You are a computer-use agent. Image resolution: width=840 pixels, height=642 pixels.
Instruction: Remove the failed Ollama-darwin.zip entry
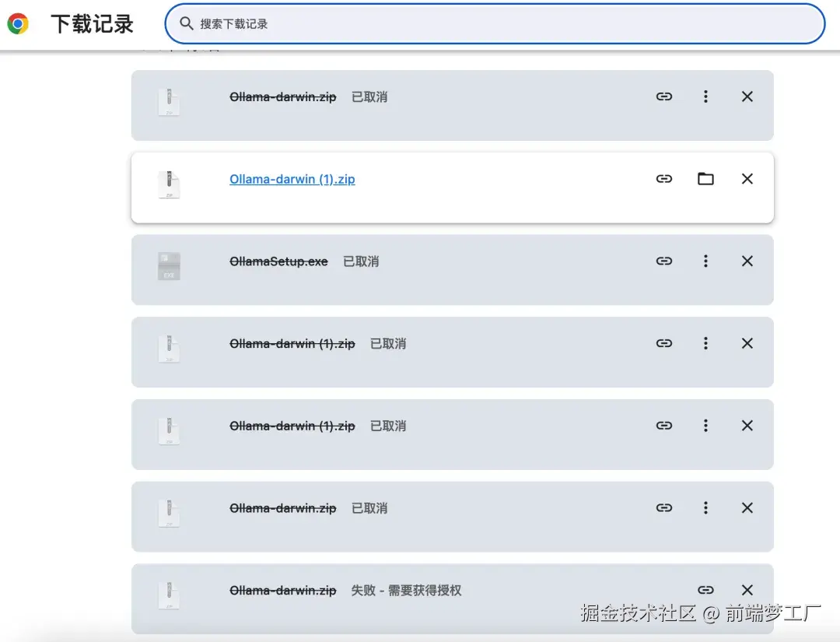747,590
